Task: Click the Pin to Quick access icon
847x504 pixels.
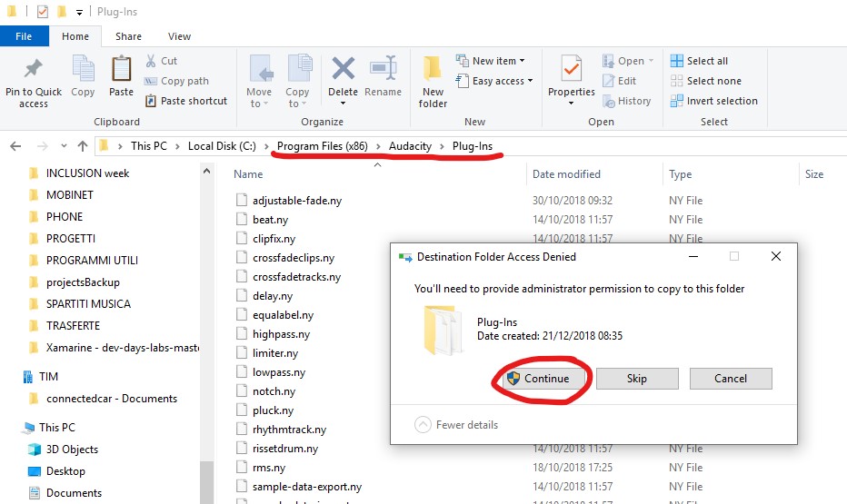Action: point(34,70)
